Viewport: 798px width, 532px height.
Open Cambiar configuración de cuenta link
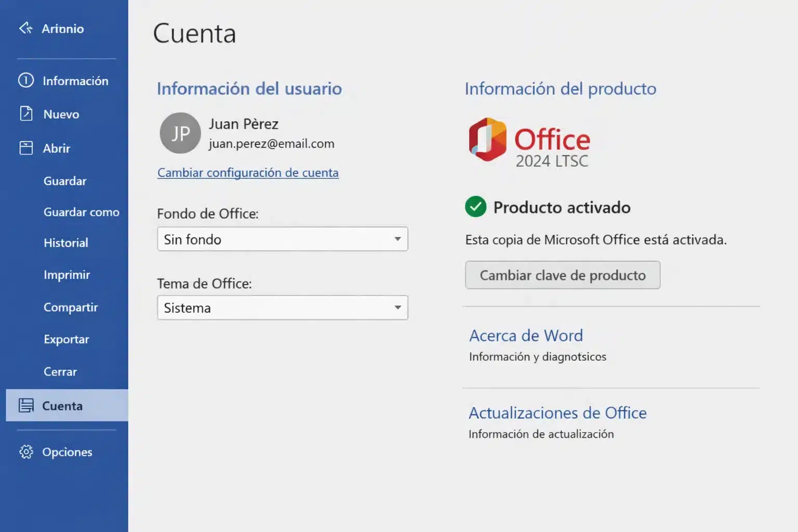[x=248, y=172]
